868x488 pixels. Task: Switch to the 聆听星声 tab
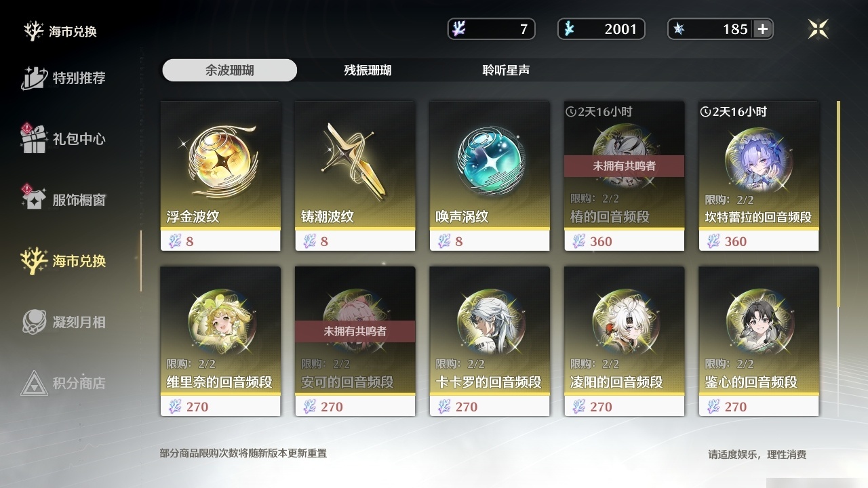click(x=506, y=70)
